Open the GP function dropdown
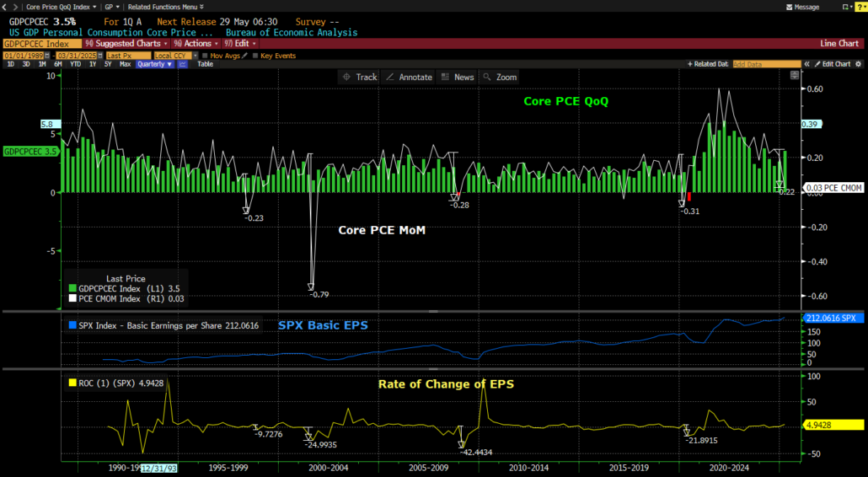The image size is (868, 477). 112,7
